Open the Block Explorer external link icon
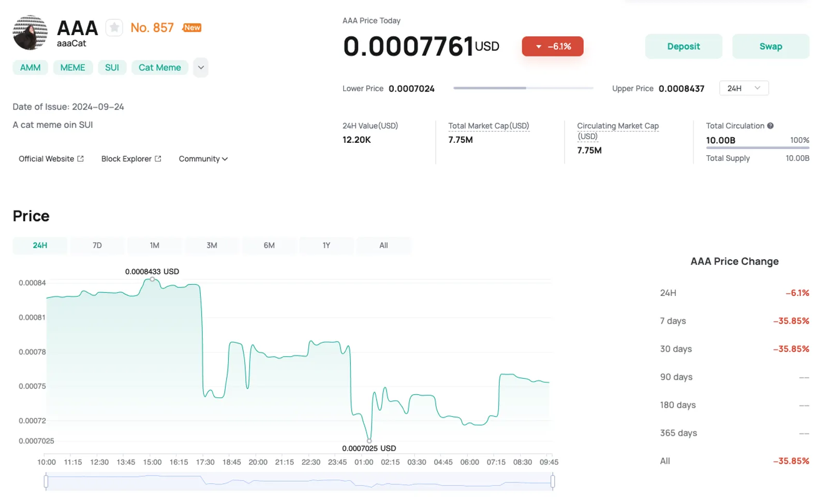Viewport: 828px width, 504px height. [158, 159]
